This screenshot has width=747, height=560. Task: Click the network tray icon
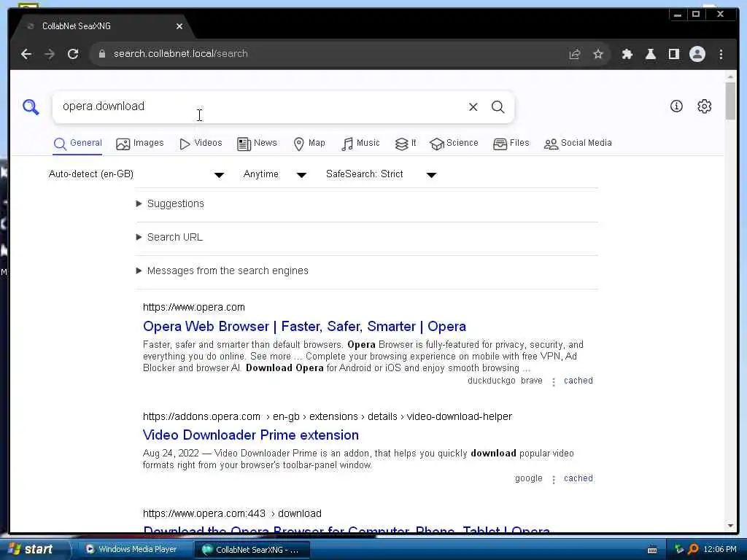679,550
